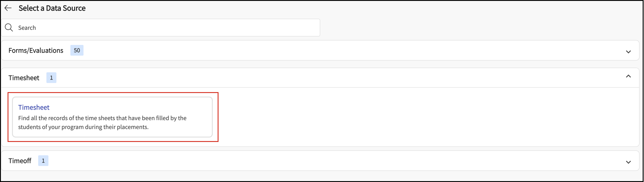The image size is (644, 182).
Task: Go back using the left arrow icon
Action: (8, 8)
